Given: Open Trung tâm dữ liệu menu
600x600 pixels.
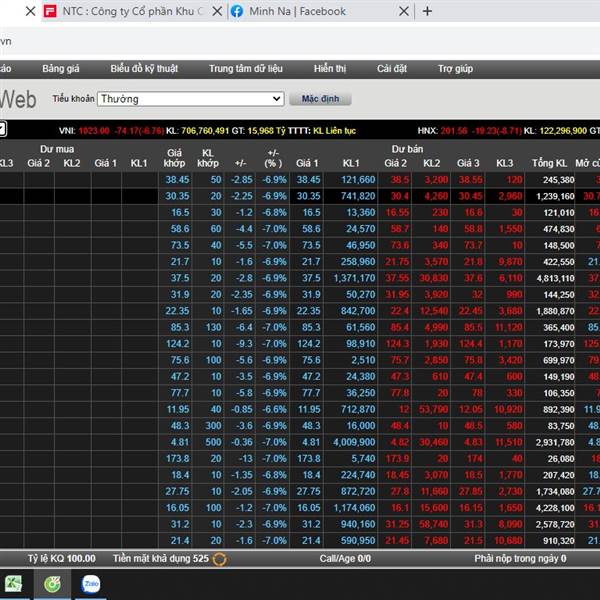Looking at the screenshot, I should [x=245, y=69].
